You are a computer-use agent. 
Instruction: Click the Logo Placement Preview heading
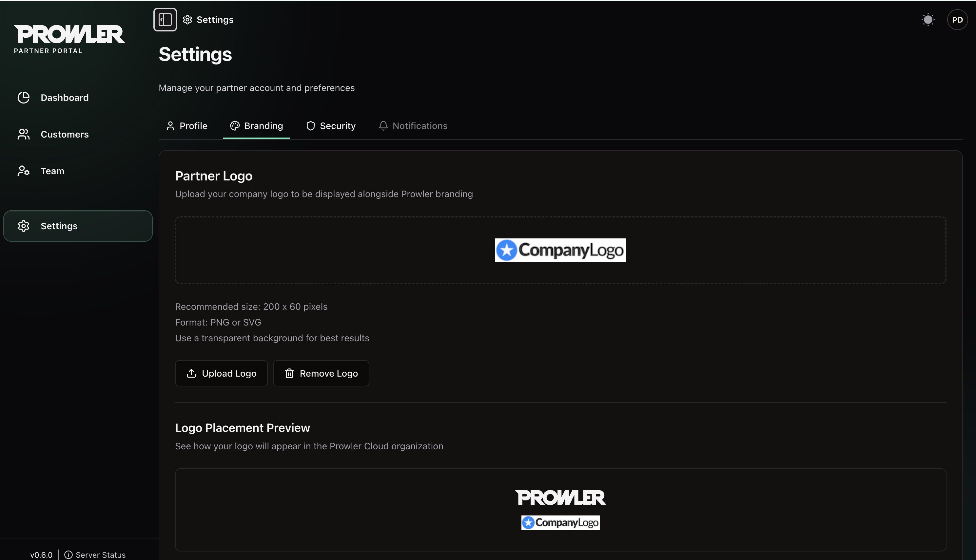click(x=243, y=428)
